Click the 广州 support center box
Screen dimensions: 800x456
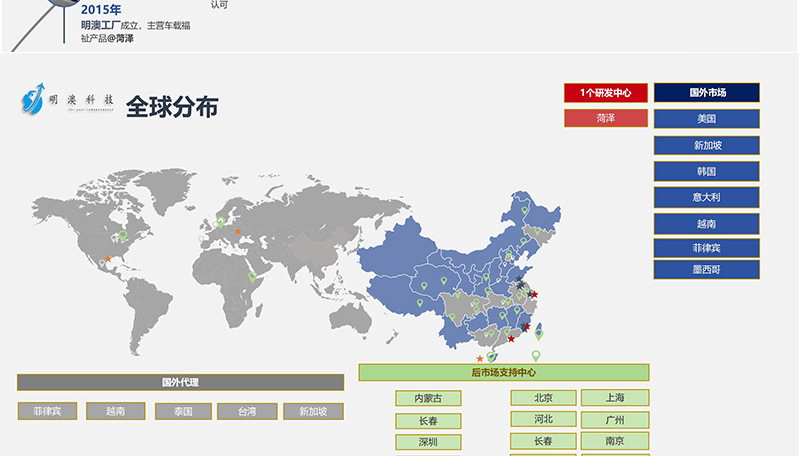click(615, 420)
